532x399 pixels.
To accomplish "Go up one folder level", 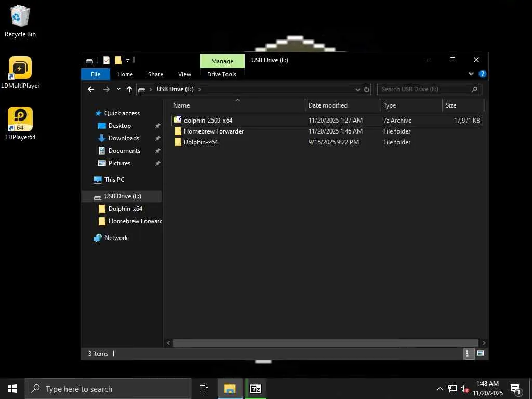I will click(129, 89).
